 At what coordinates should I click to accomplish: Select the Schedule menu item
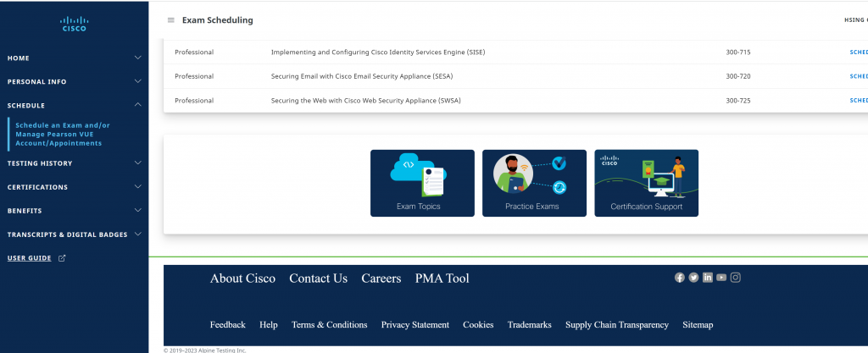click(26, 106)
